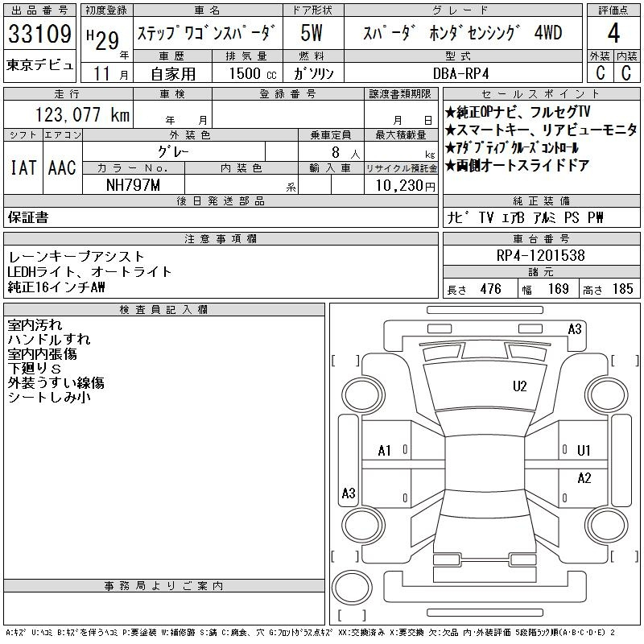Click the 検査員記入欄 header
Image resolution: width=644 pixels, height=644 pixels.
pyautogui.click(x=164, y=309)
